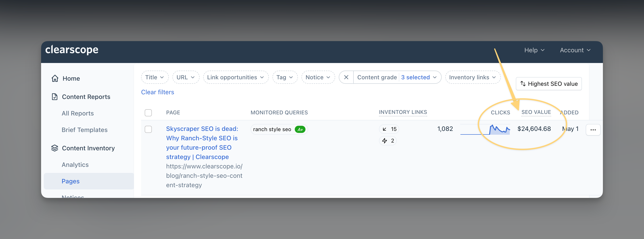This screenshot has width=644, height=239.
Task: Click the Home house icon
Action: [55, 78]
